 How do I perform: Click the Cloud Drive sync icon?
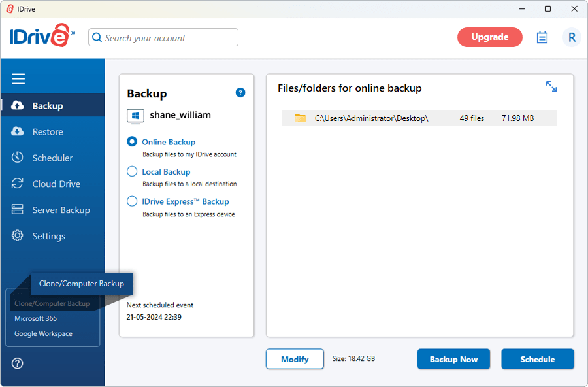pos(17,184)
